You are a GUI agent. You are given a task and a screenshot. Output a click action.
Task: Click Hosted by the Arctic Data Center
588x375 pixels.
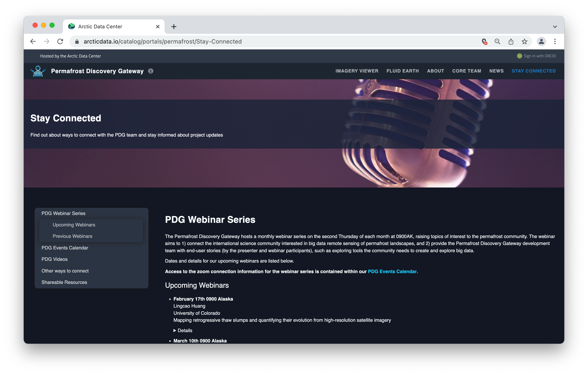[x=71, y=56]
